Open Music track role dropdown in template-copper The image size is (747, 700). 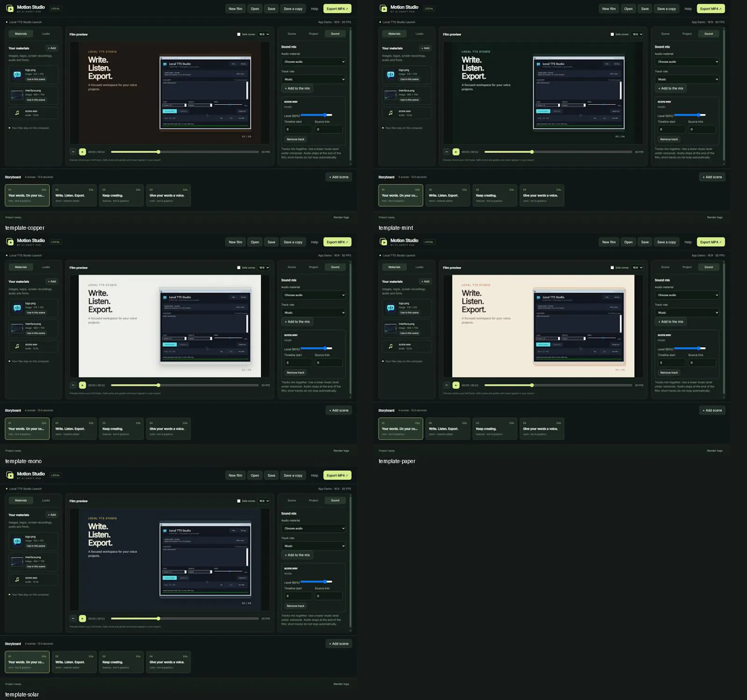pos(314,79)
